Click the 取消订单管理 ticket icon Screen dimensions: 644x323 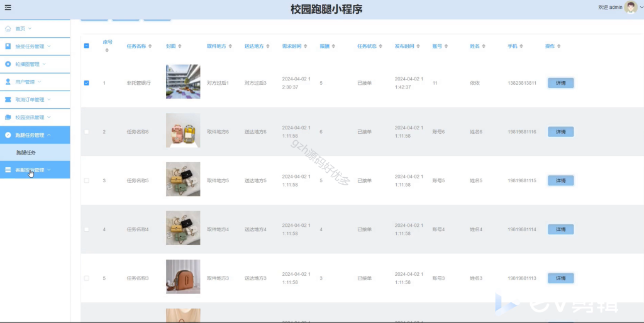(8, 100)
